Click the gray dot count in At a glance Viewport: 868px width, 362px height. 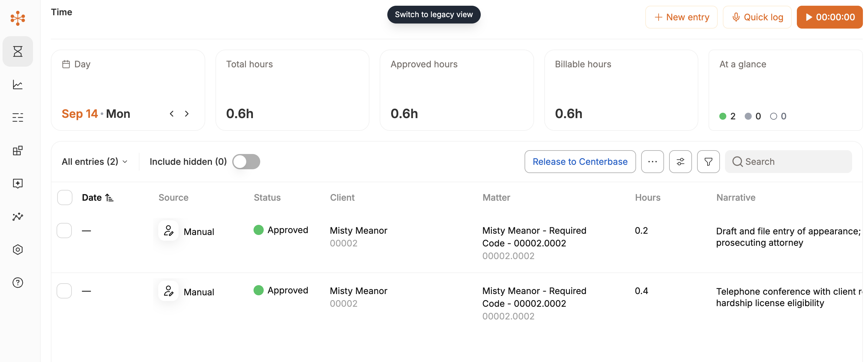point(748,116)
